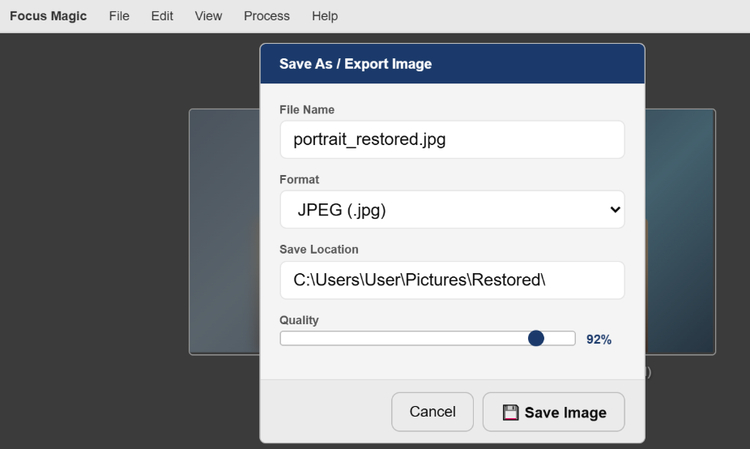Adjust the Quality slider handle
750x449 pixels.
536,338
